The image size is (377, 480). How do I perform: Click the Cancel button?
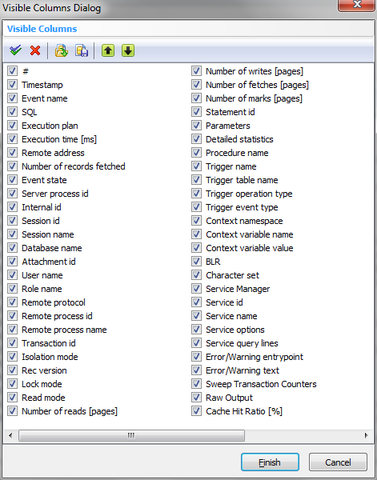point(338,462)
